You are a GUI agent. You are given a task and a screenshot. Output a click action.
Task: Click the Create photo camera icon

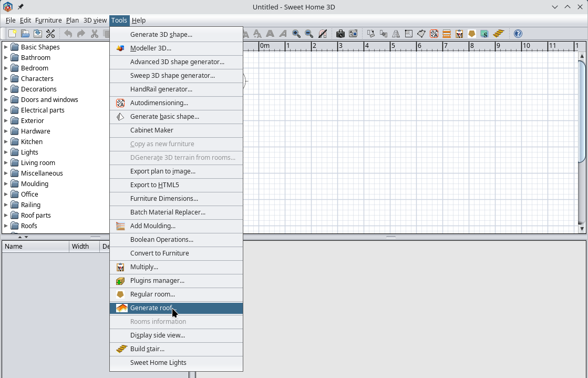pyautogui.click(x=340, y=34)
